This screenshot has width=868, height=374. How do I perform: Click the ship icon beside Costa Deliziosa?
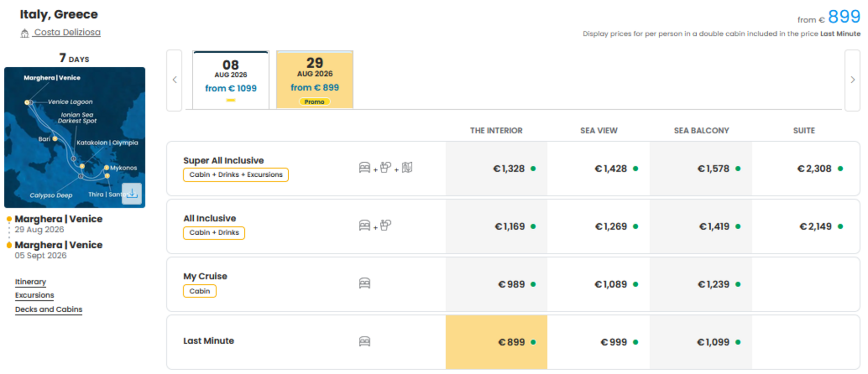(24, 33)
